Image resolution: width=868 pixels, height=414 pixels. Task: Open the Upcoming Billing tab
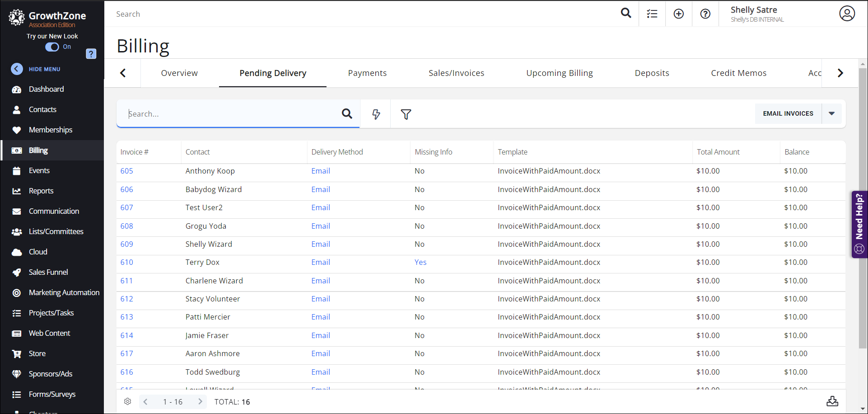[x=559, y=73]
